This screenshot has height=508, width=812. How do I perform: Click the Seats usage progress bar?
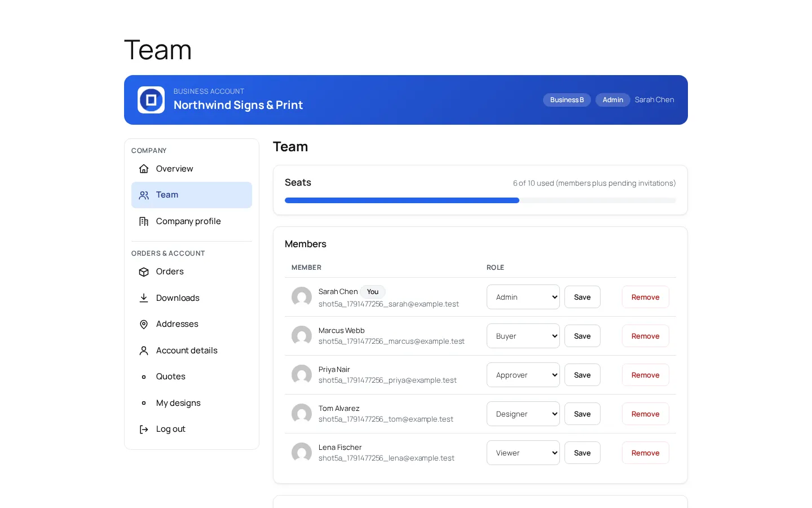480,200
